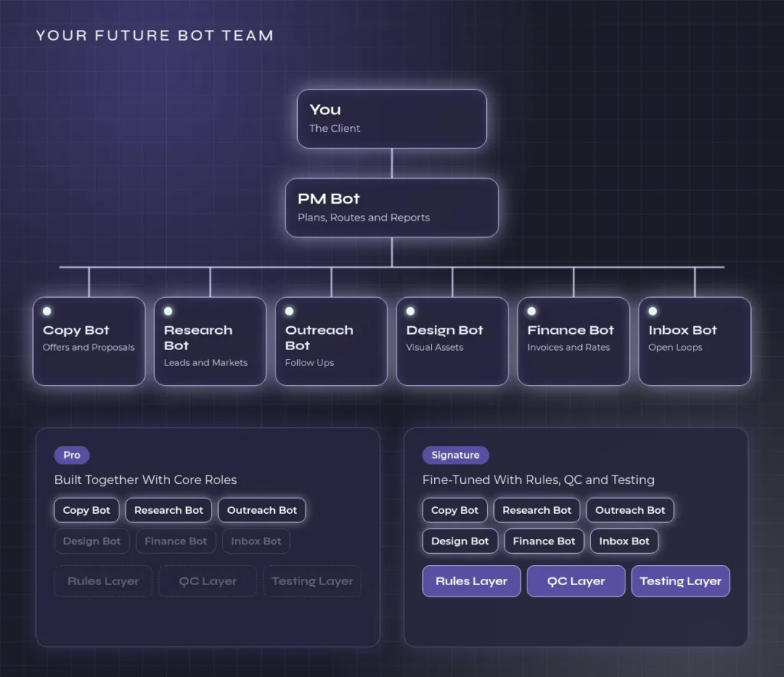Open the PM Bot card

click(392, 208)
